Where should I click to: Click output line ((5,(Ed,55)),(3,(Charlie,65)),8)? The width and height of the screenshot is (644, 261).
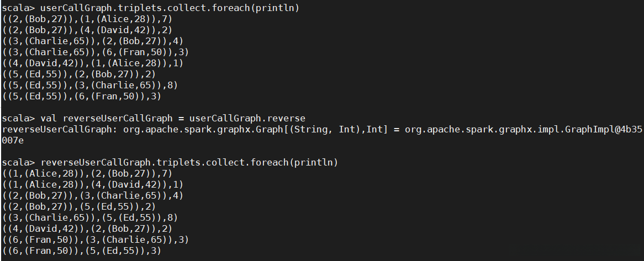(x=87, y=85)
